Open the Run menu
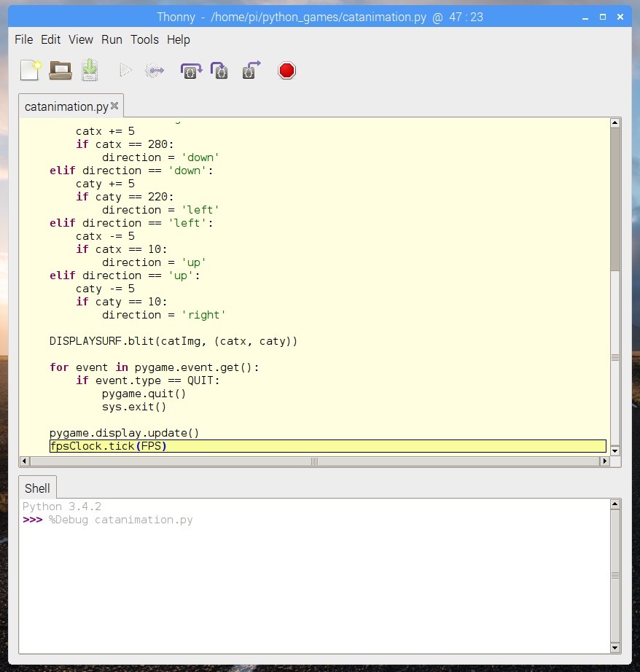Screen dimensions: 640x672 coord(112,40)
